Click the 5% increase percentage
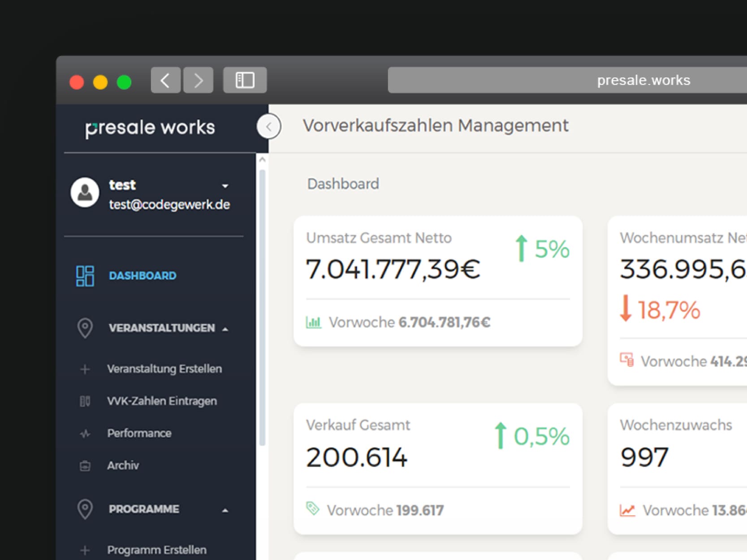 point(552,249)
